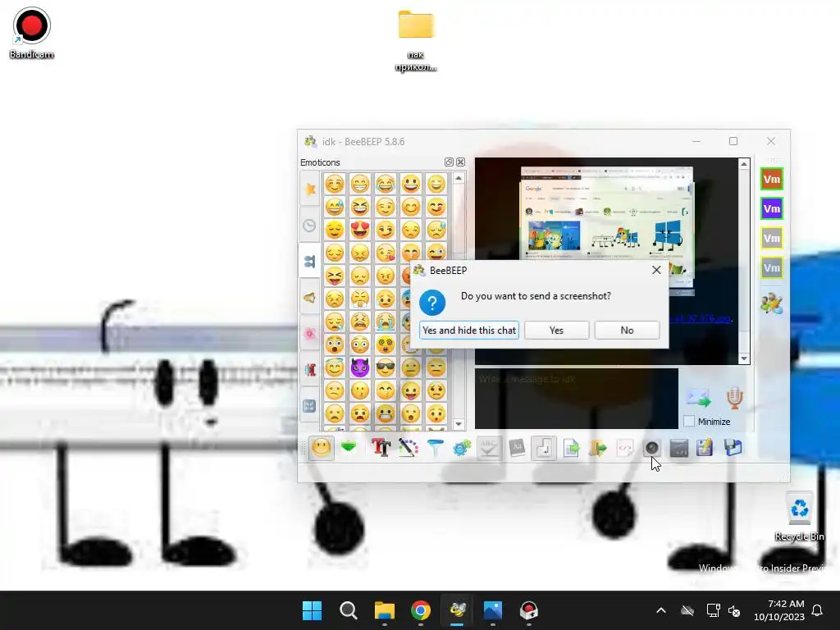Insert the angel halo emoji
840x630 pixels.
point(335,367)
